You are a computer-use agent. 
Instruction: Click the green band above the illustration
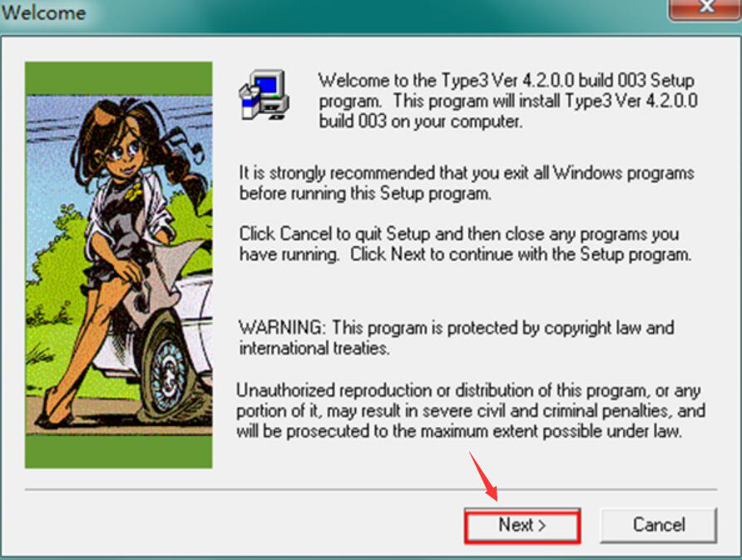click(118, 78)
